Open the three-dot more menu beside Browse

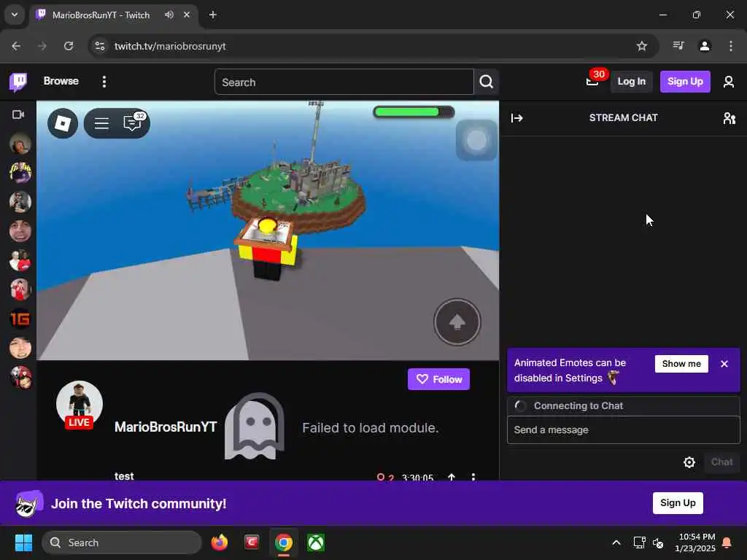click(104, 82)
